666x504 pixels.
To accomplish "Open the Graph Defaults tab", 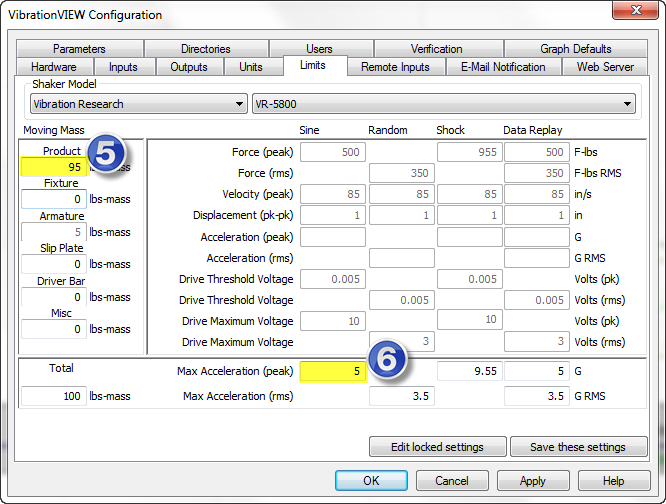I will click(x=575, y=48).
